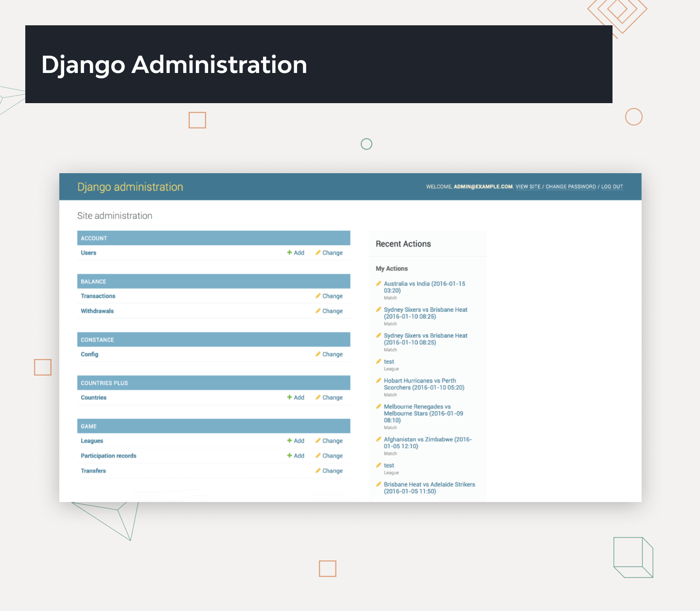Click the Django administration site title

coord(130,187)
